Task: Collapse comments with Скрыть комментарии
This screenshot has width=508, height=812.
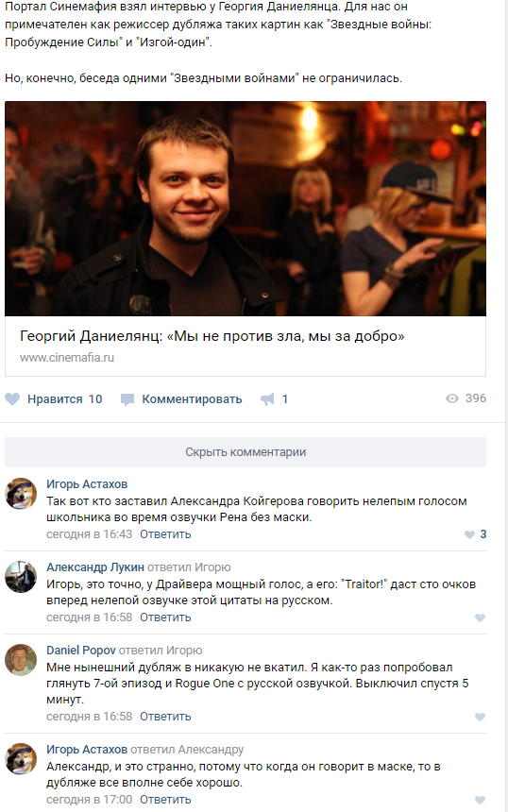Action: 246,452
